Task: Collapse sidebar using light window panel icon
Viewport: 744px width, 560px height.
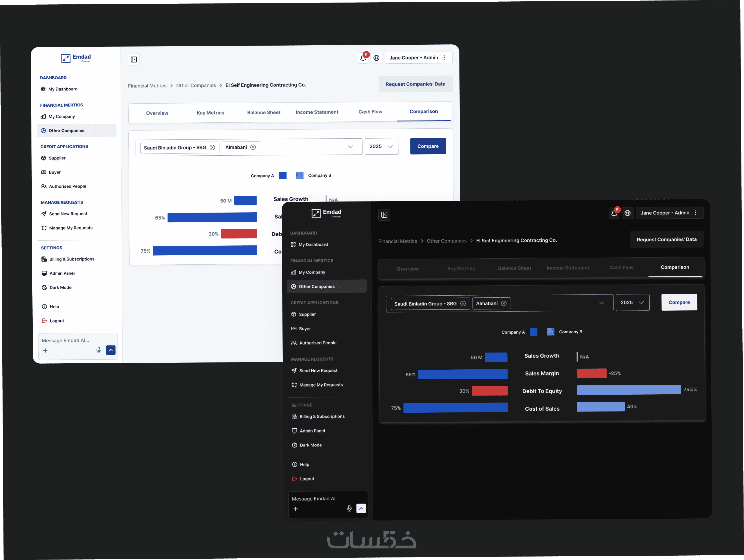Action: (x=134, y=59)
